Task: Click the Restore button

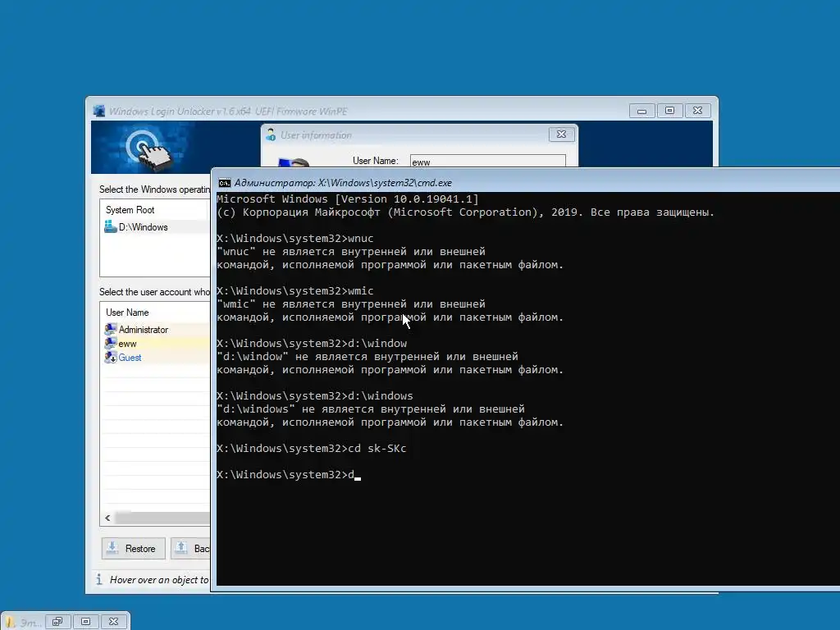Action: coord(134,548)
